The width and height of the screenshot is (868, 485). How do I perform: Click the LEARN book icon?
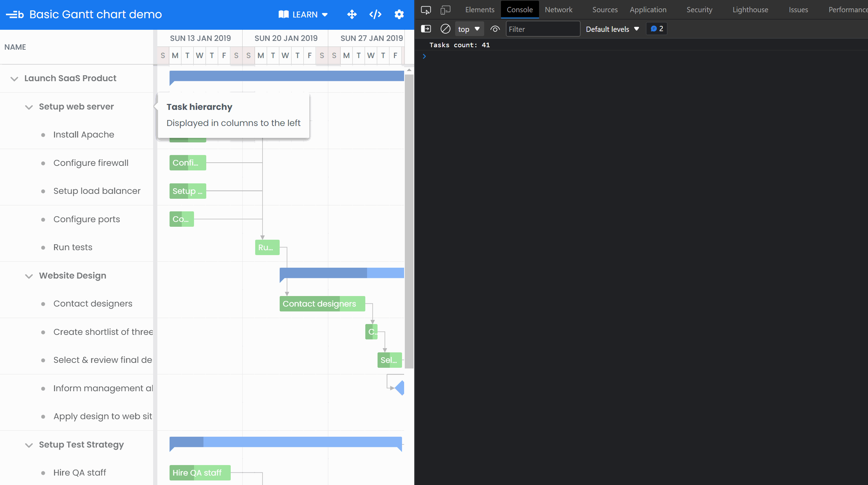pyautogui.click(x=283, y=14)
